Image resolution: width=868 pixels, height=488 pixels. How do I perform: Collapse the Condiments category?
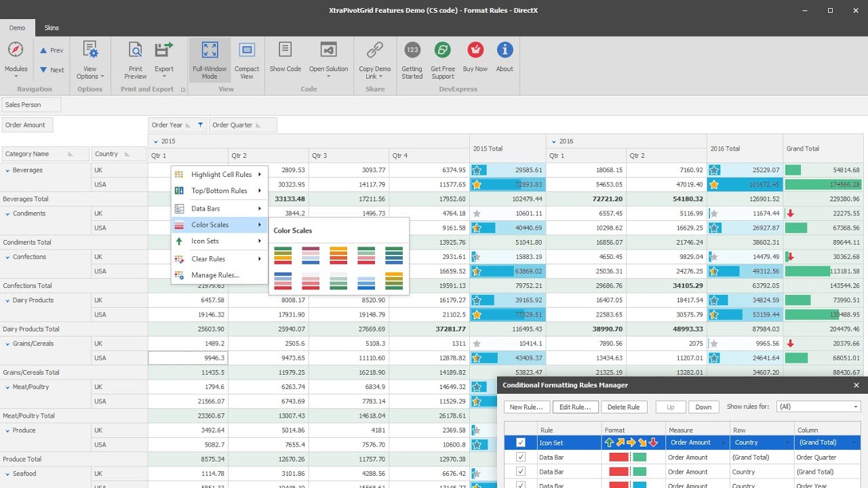7,213
